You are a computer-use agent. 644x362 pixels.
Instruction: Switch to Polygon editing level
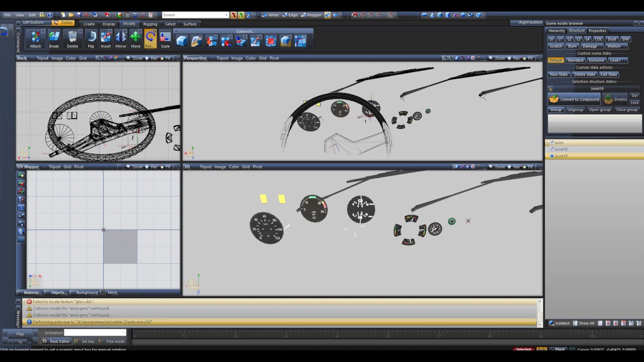point(311,15)
